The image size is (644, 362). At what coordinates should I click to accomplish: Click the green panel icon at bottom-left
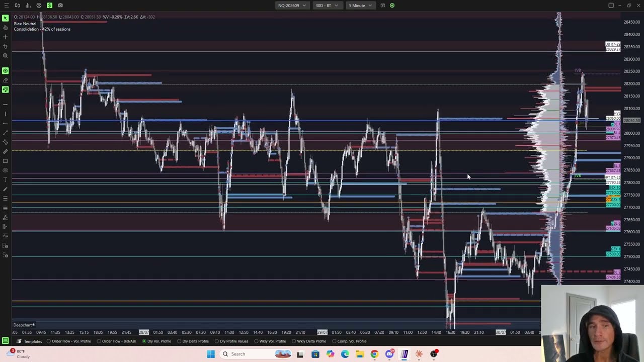click(x=6, y=341)
